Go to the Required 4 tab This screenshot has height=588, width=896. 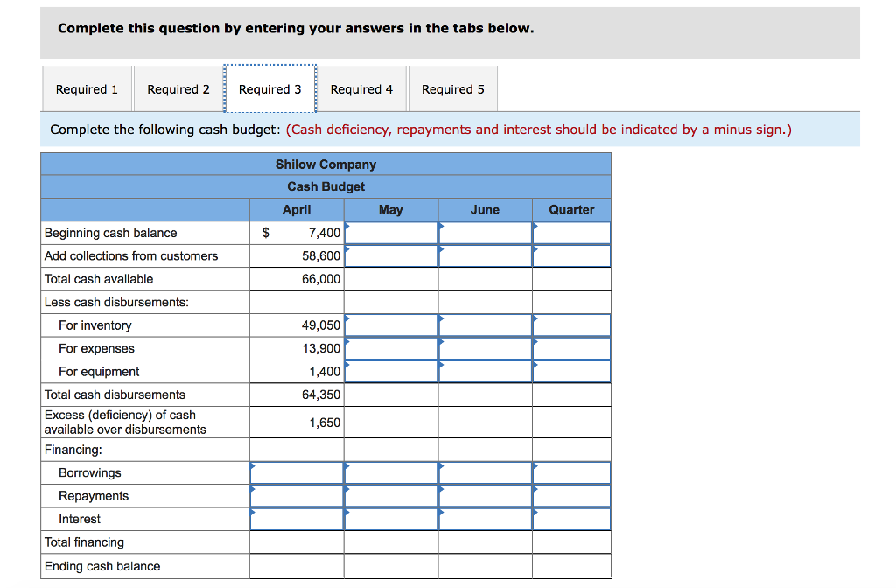click(361, 88)
